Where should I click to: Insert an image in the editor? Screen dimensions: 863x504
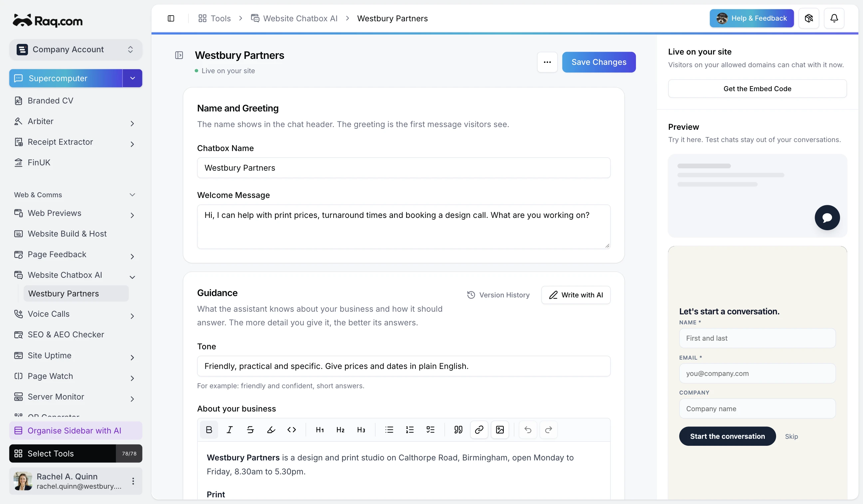pyautogui.click(x=500, y=430)
